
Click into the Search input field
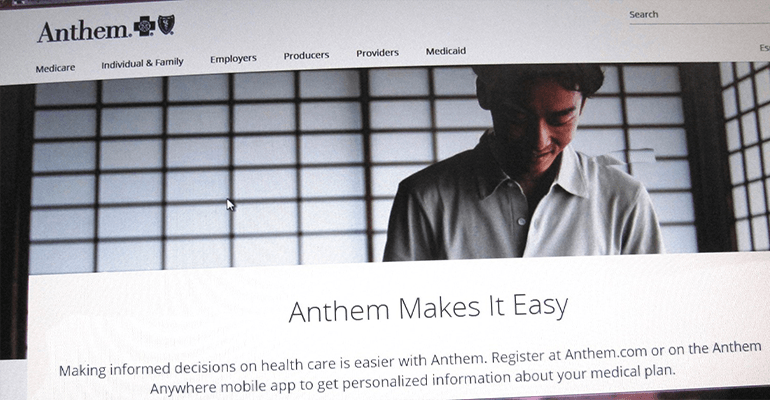click(x=699, y=16)
